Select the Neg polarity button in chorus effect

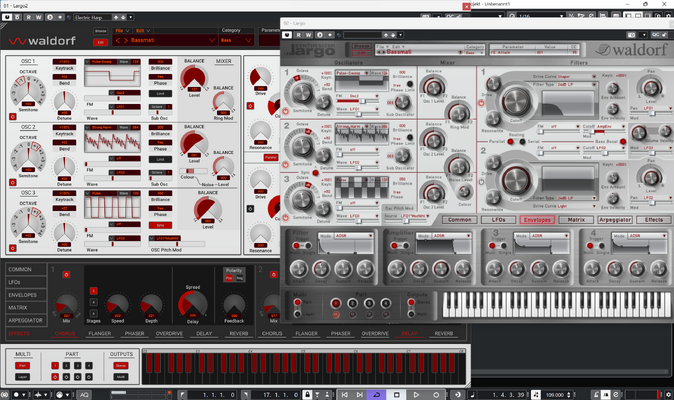239,278
